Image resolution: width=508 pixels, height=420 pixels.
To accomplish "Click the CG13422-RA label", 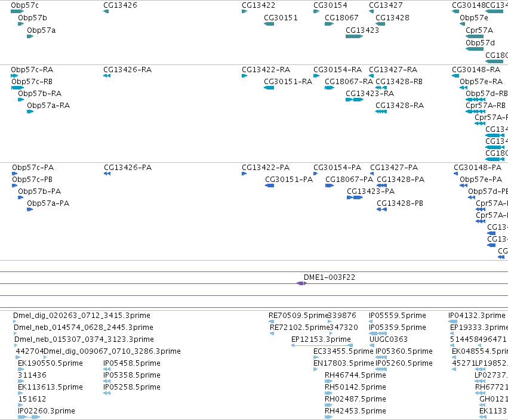I will 266,70.
